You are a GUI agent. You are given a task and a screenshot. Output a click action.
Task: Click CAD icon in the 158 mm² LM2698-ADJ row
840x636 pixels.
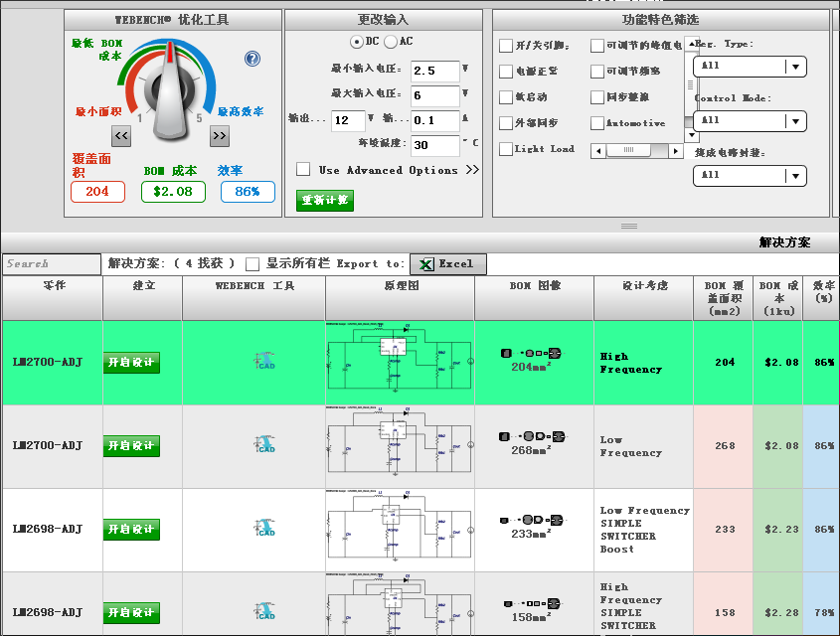(264, 612)
